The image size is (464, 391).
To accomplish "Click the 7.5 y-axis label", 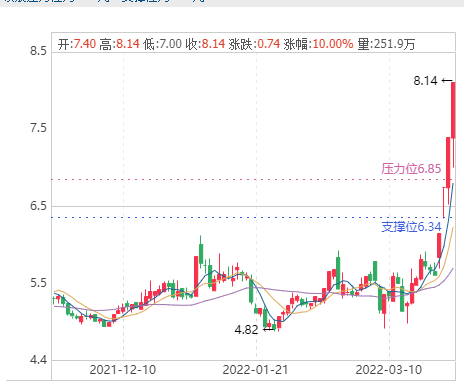I will click(38, 128).
